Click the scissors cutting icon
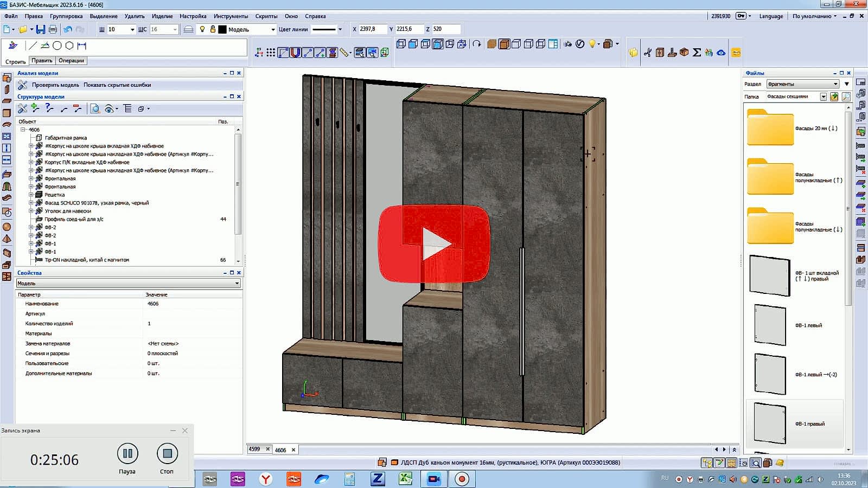868x488 pixels. (648, 53)
